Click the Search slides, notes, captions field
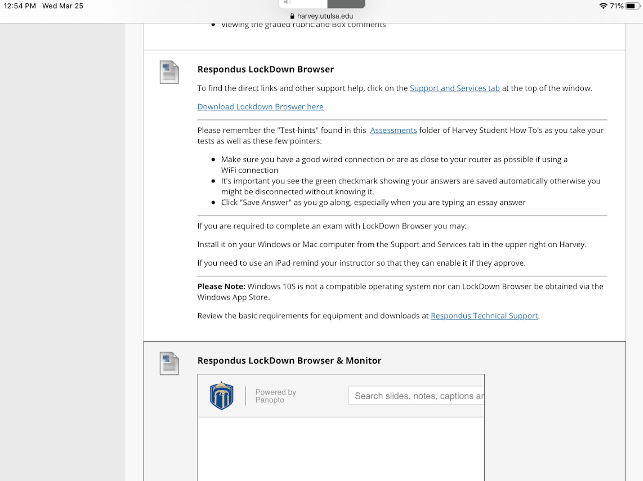The image size is (643, 481). point(416,396)
